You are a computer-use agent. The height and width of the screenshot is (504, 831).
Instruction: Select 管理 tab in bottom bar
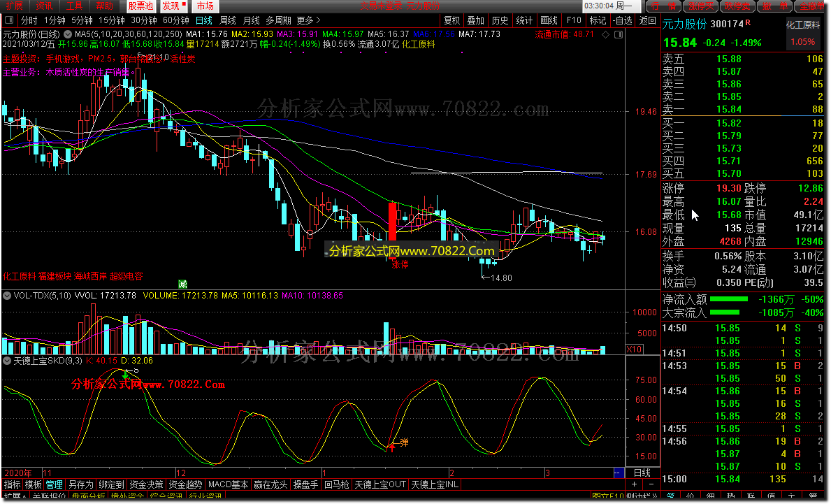click(x=54, y=484)
